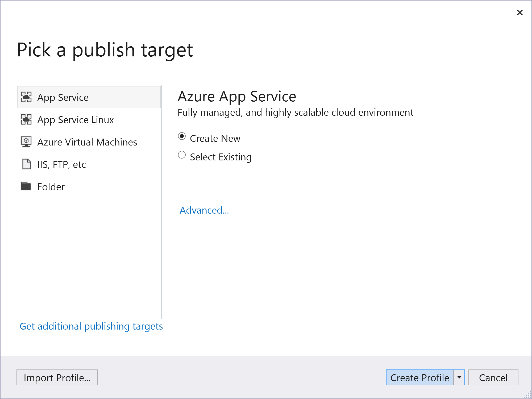Click the IIS, FTP document icon
The width and height of the screenshot is (532, 399).
pos(26,164)
